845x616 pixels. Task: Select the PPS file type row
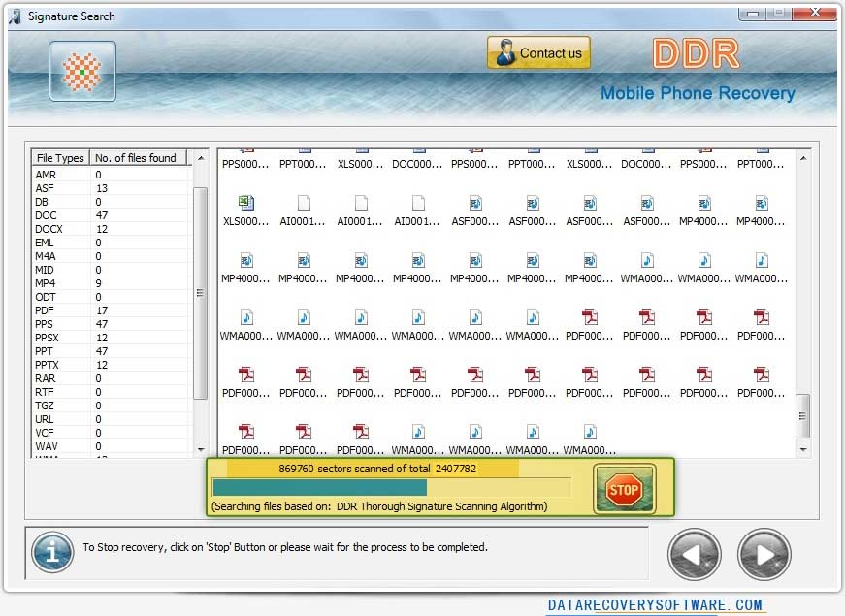coord(112,324)
